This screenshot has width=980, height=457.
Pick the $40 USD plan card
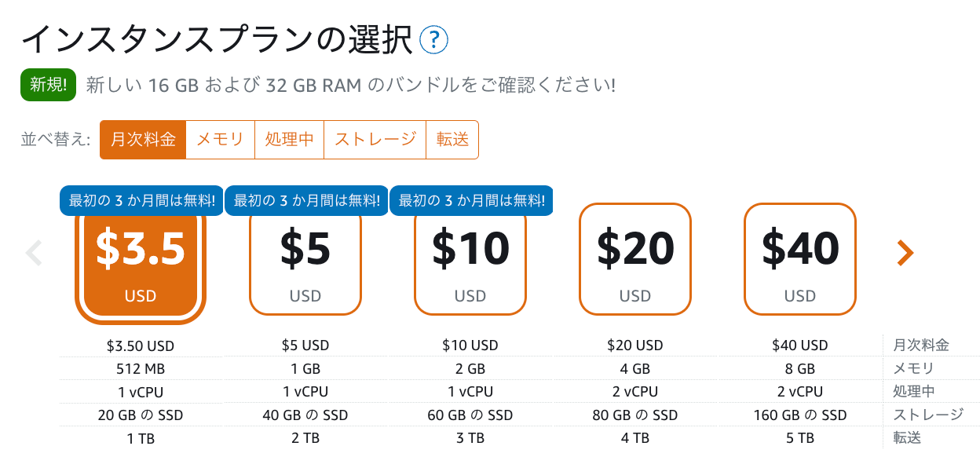(800, 259)
